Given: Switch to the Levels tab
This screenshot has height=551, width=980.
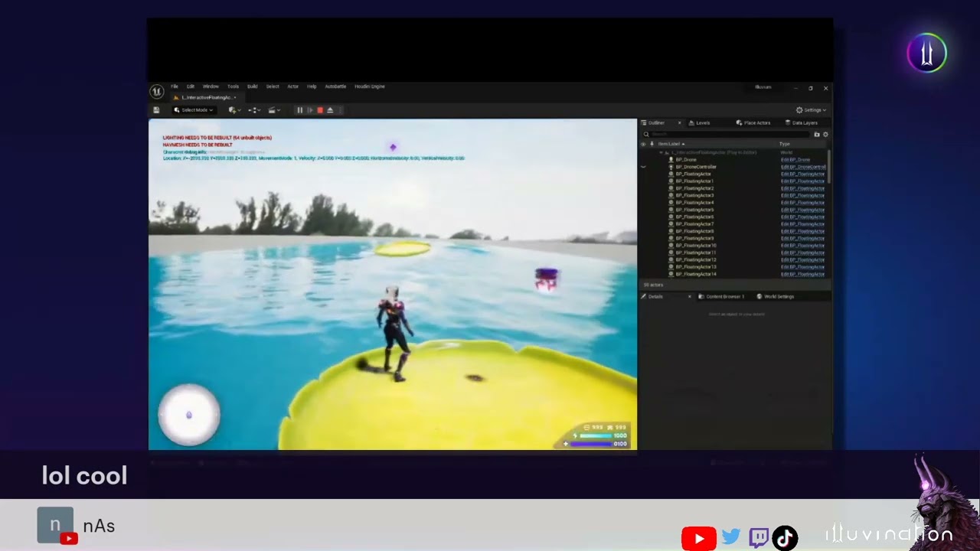Looking at the screenshot, I should [699, 122].
